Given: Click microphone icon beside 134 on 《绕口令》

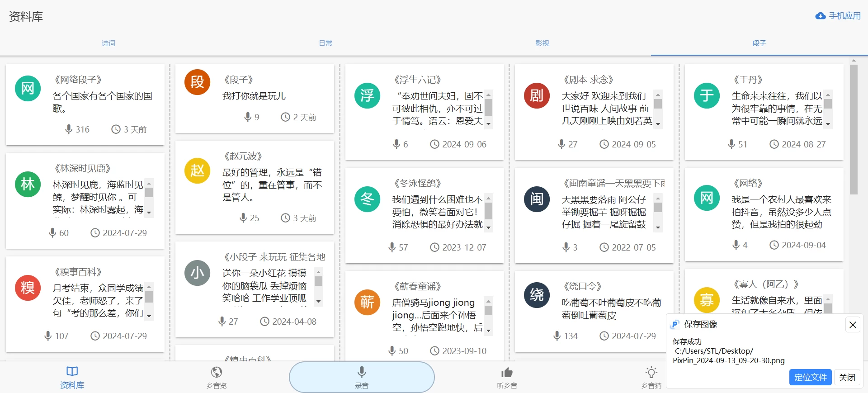Looking at the screenshot, I should tap(557, 336).
